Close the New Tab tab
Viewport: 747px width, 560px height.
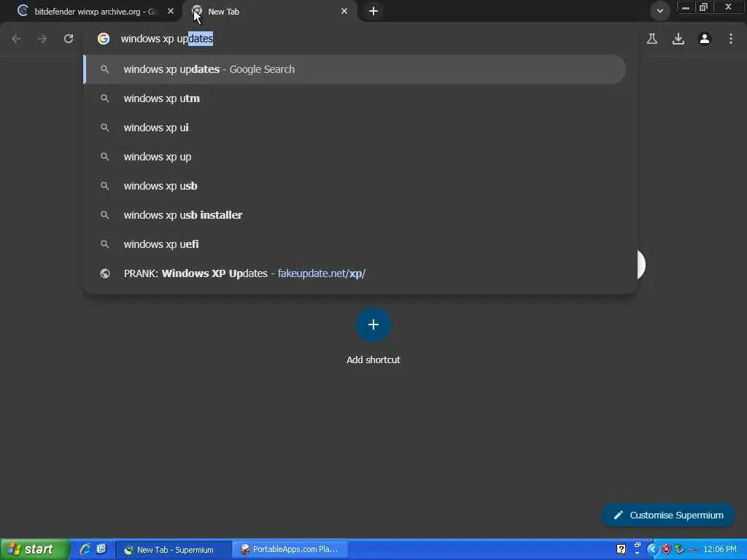coord(344,11)
